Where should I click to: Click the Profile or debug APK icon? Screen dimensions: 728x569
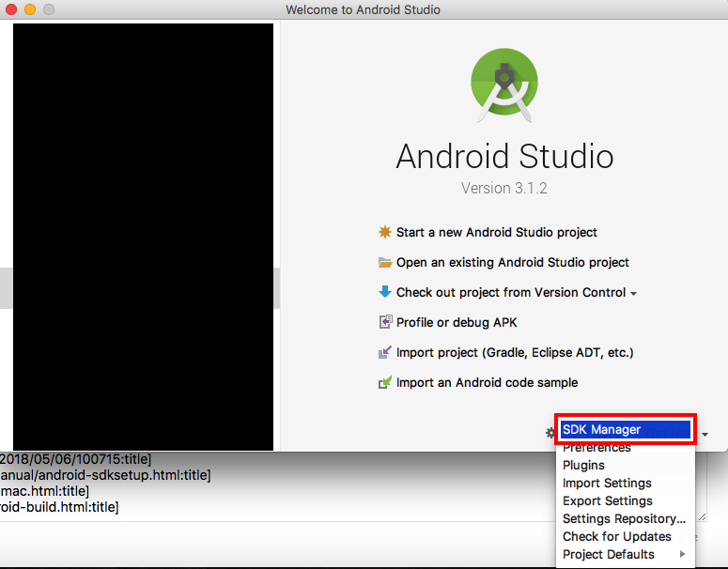tap(385, 322)
